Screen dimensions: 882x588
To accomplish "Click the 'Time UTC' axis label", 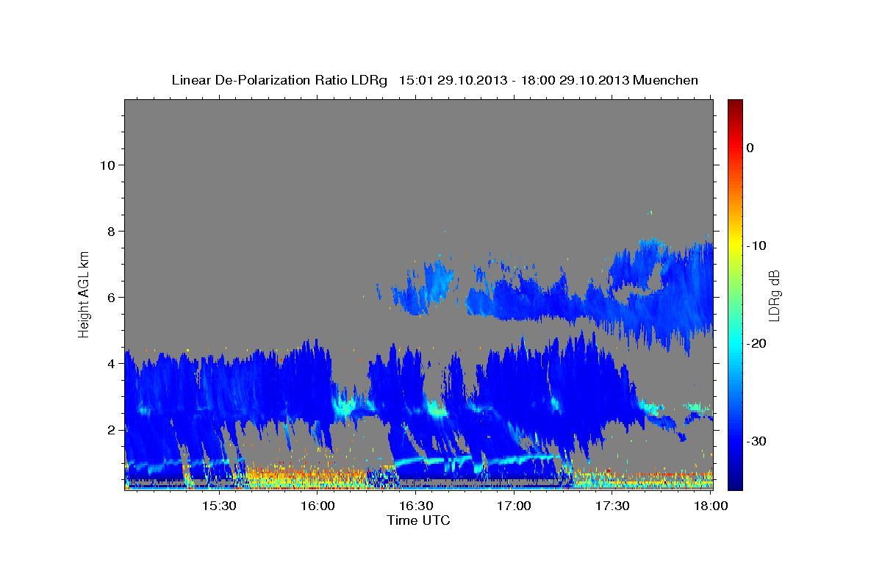I will (418, 520).
